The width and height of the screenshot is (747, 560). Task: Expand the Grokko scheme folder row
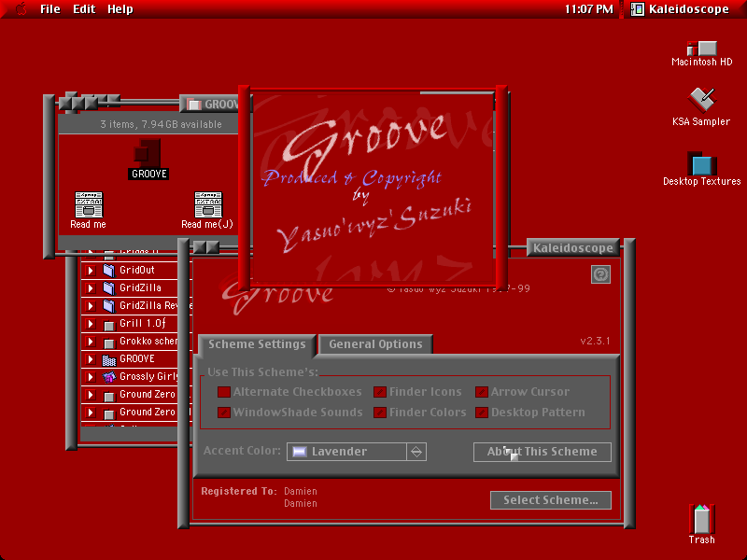point(90,342)
